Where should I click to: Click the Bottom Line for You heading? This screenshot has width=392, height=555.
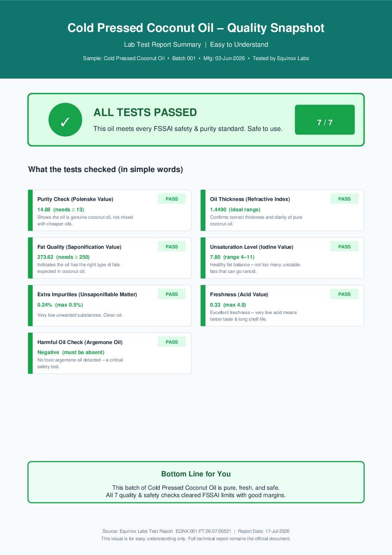coord(196,474)
